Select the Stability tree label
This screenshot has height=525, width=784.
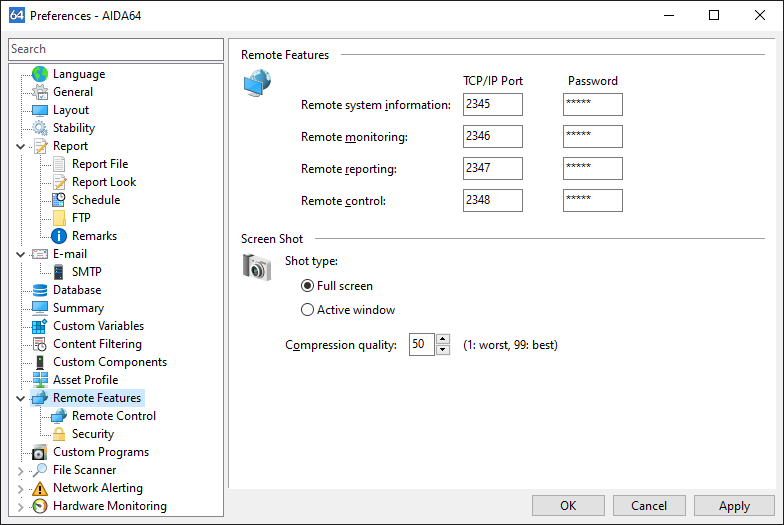(74, 128)
